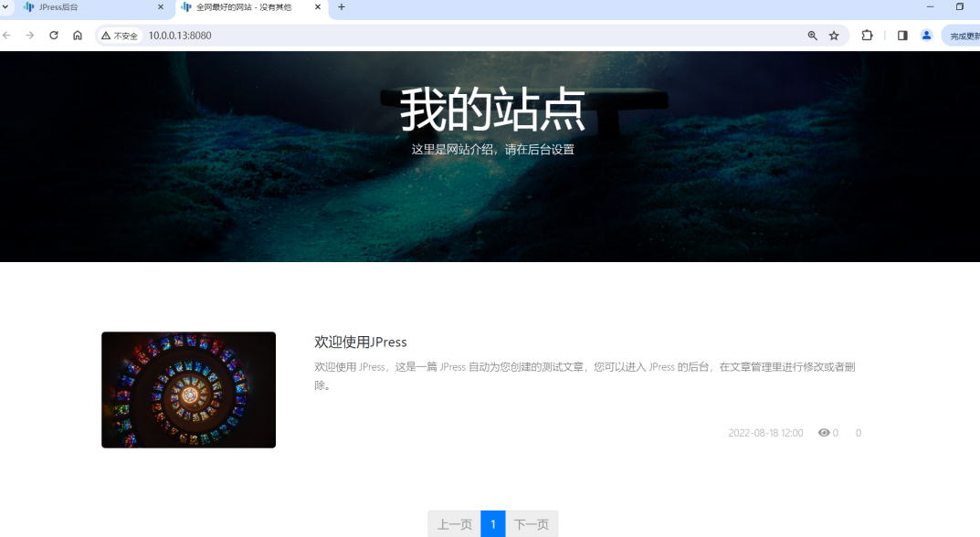Click the browser forward arrow
980x537 pixels.
tap(30, 36)
